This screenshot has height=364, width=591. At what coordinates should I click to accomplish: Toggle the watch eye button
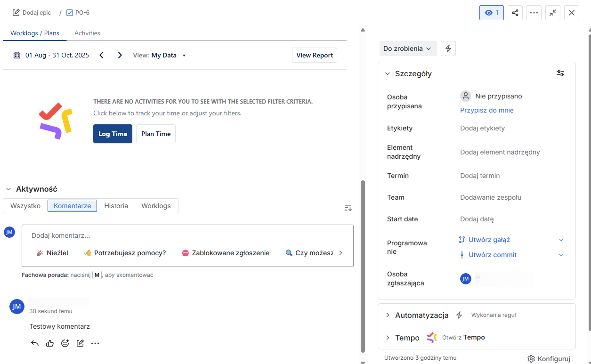(x=491, y=13)
